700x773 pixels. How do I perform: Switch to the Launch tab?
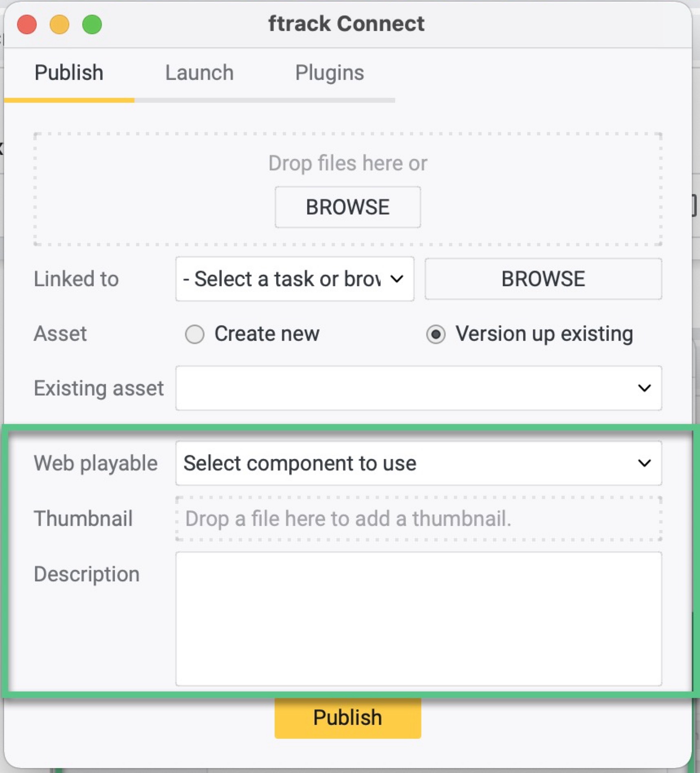pos(199,73)
